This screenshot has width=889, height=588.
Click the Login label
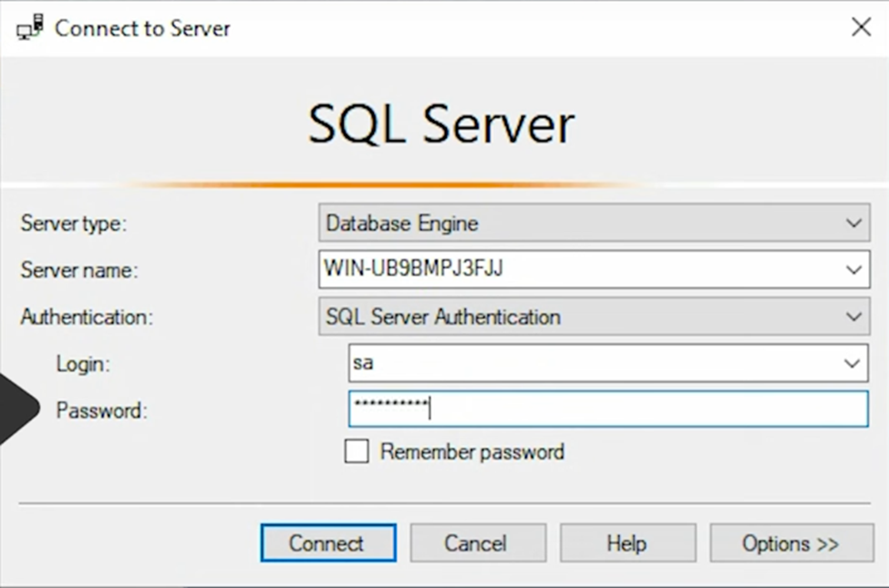(x=83, y=364)
